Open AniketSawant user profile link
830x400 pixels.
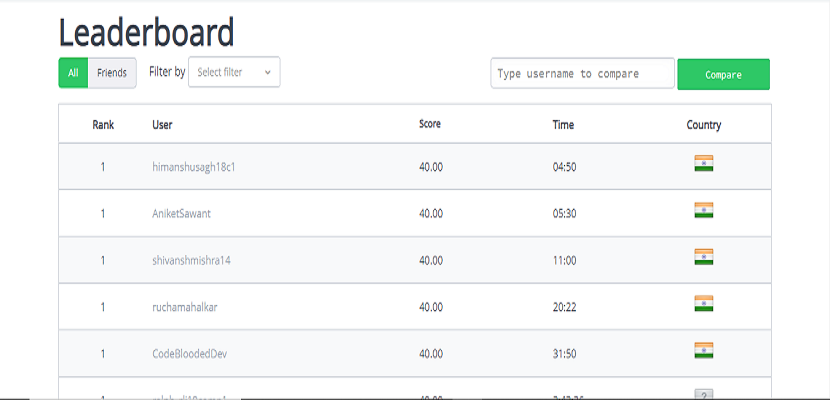[182, 214]
